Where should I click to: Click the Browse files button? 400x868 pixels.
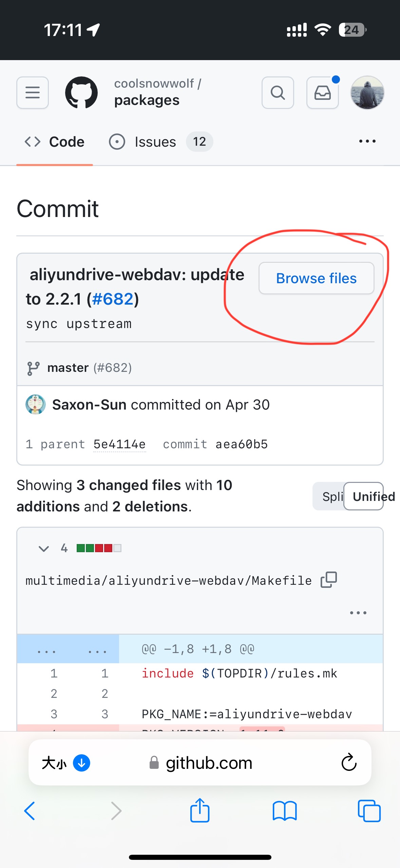[x=317, y=278]
